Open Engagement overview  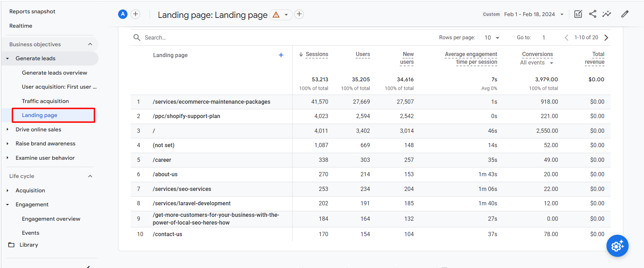(51, 219)
